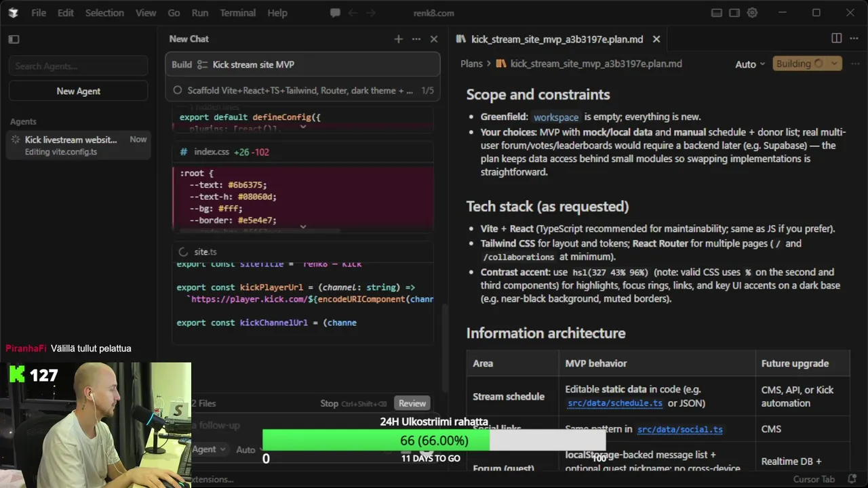
Task: Click the spinner icon on Kick livestream agent
Action: [x=15, y=140]
